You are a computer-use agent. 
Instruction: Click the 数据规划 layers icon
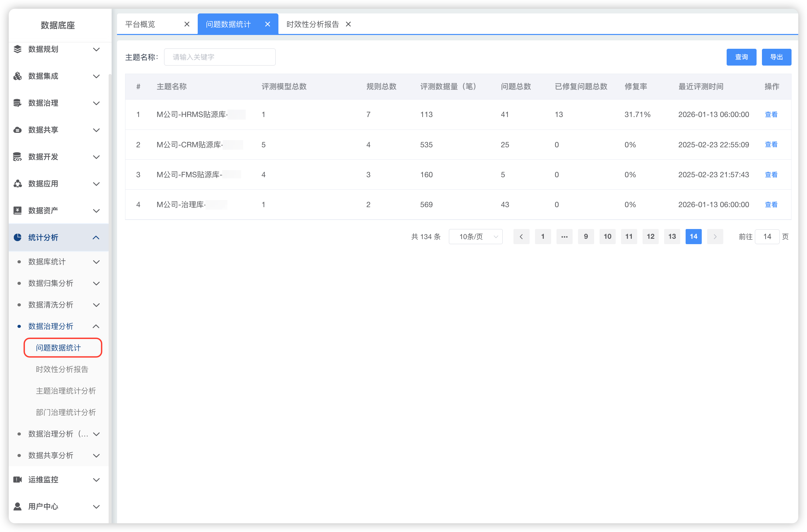coord(17,49)
